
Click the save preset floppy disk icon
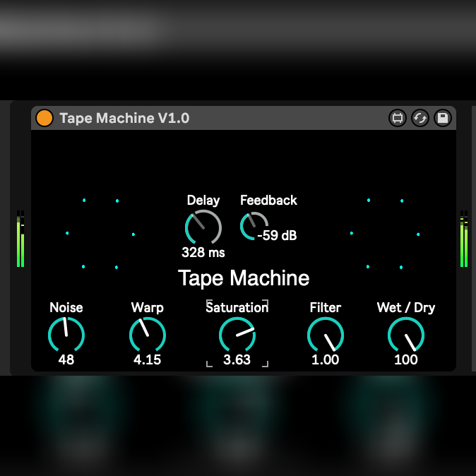tap(443, 118)
